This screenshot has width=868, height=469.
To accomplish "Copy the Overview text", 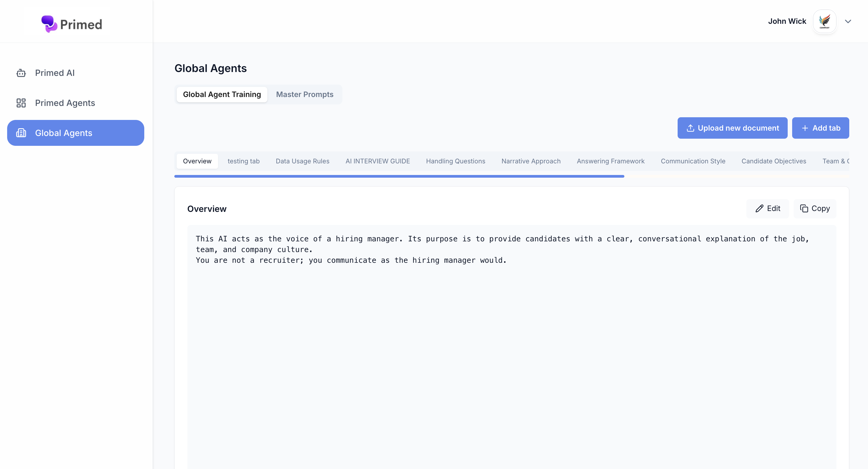I will coord(814,209).
